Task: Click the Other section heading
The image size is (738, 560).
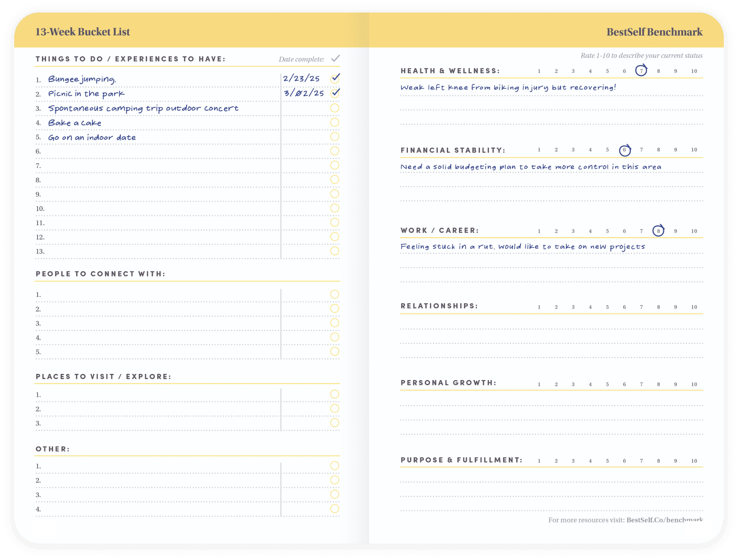Action: click(x=53, y=449)
